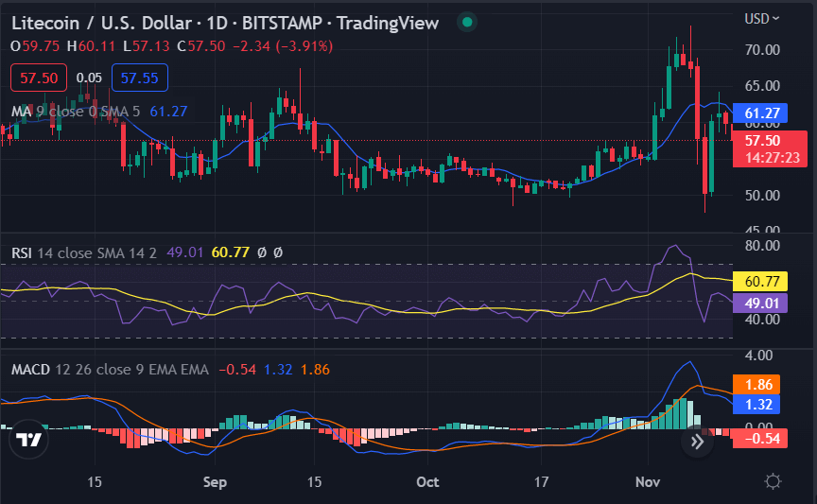Click the RSI 80.00 scale label
Image resolution: width=817 pixels, height=504 pixels.
[x=762, y=246]
